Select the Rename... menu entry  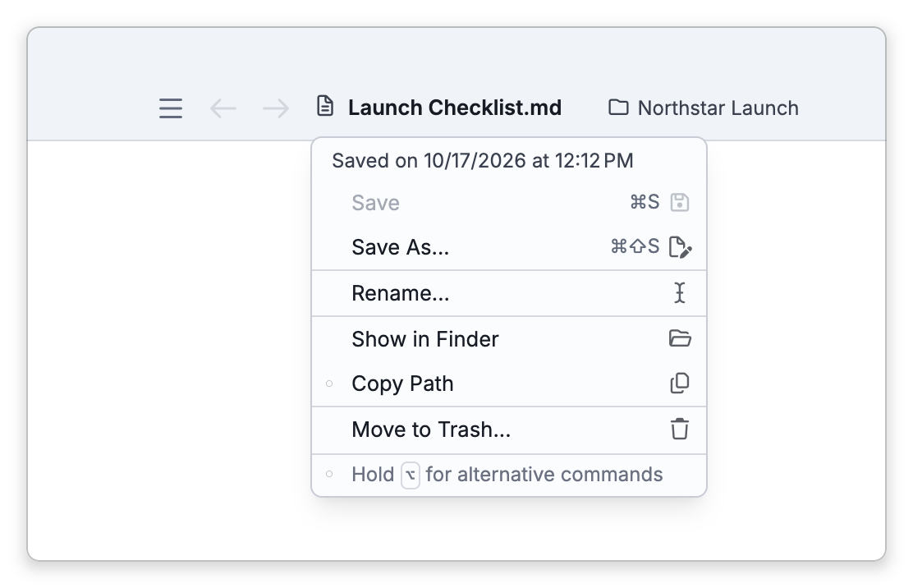pos(509,293)
